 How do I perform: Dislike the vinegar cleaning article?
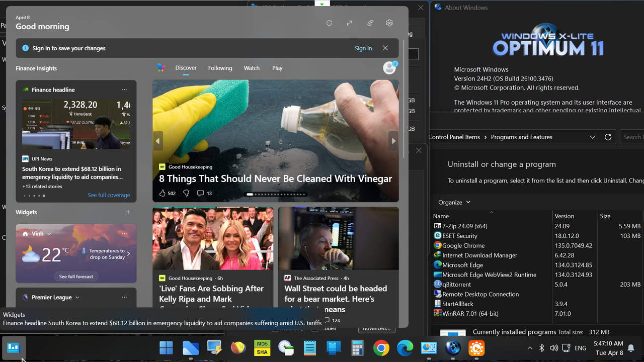pos(186,193)
